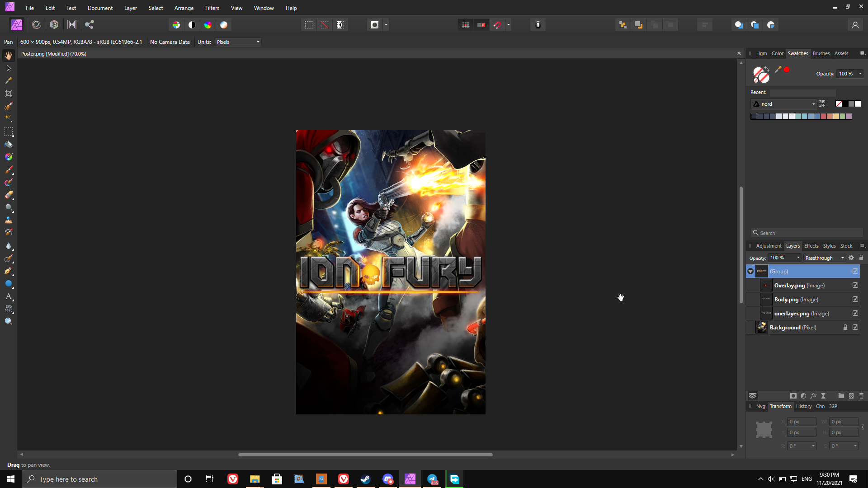Activate the Crop tool

pos(9,94)
